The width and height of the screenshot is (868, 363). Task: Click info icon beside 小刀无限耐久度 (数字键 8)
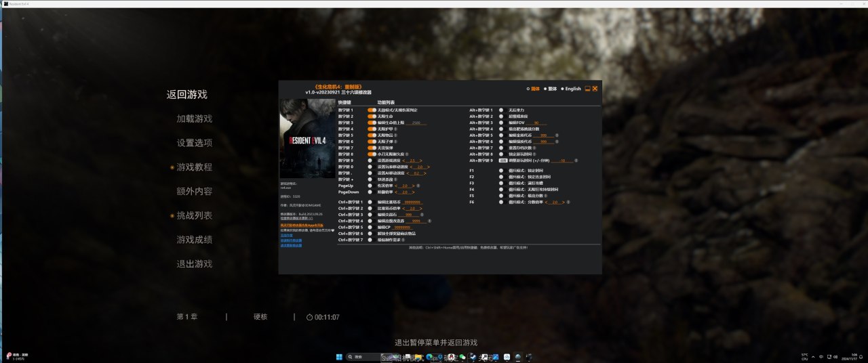(x=407, y=154)
